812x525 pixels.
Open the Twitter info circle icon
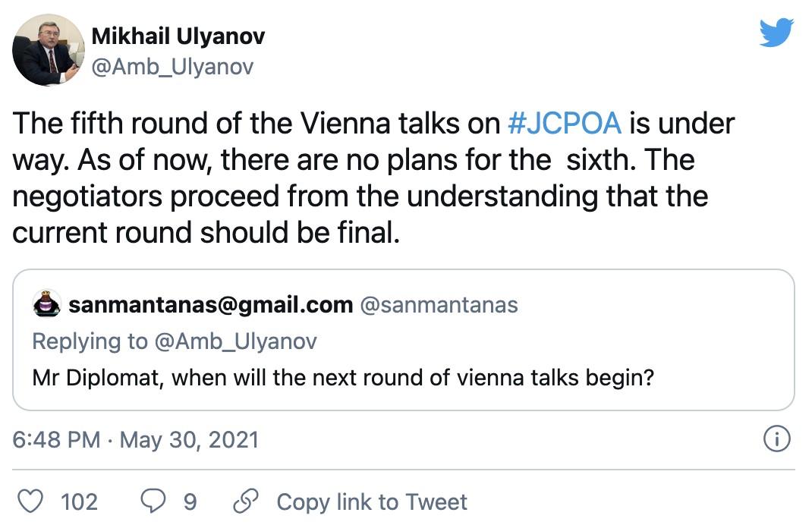(777, 439)
